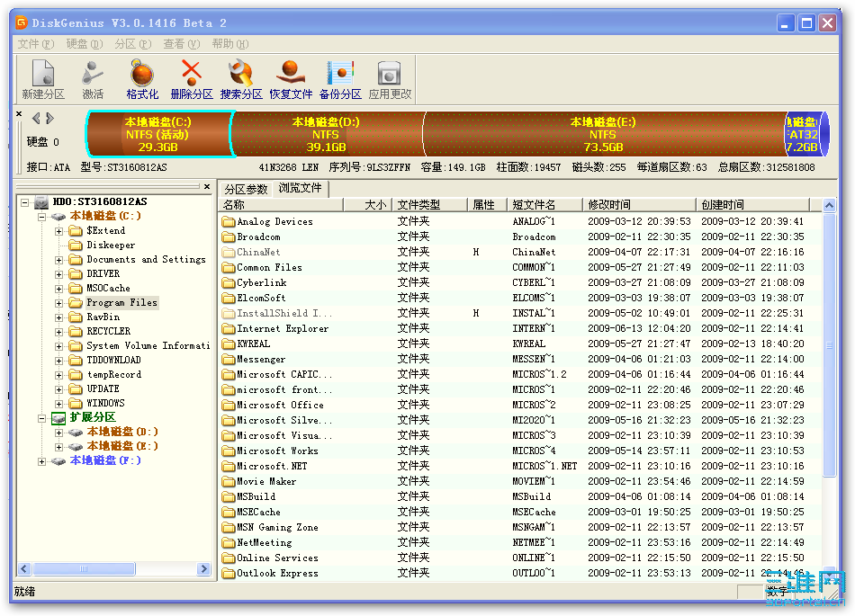Viewport: 855px width, 616px height.
Task: Expand the $Extend folder node
Action: [x=58, y=231]
